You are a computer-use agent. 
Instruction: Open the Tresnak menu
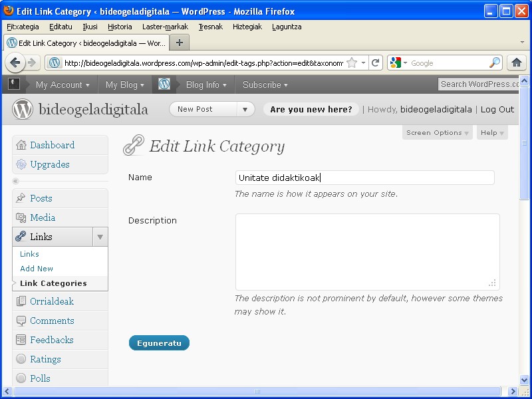point(210,27)
